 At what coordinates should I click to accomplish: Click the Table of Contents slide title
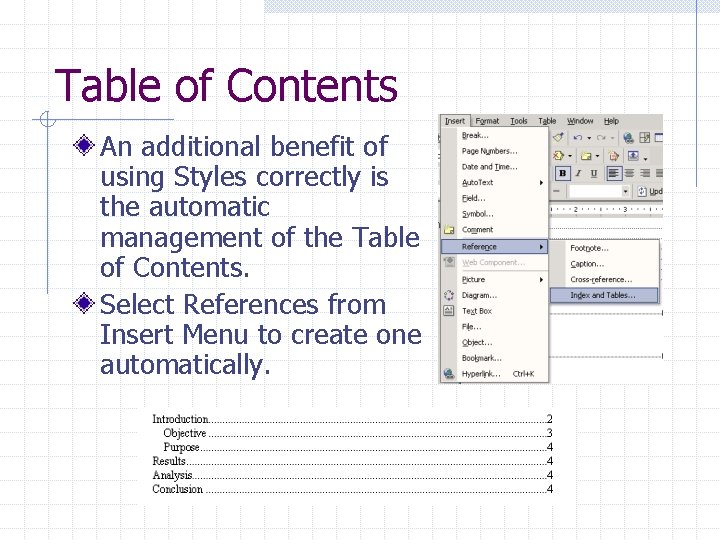click(226, 85)
